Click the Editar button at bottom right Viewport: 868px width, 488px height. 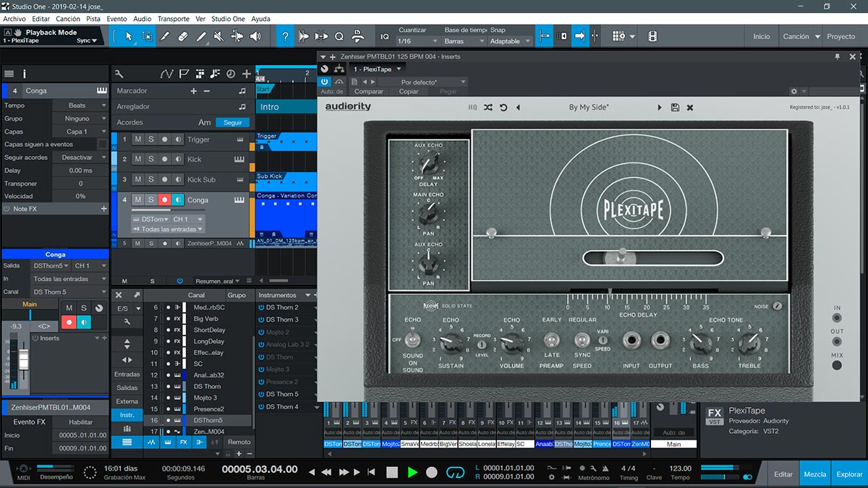click(x=783, y=474)
